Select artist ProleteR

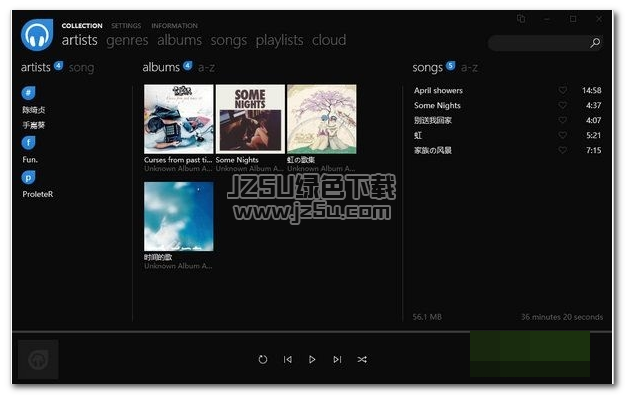click(x=37, y=194)
